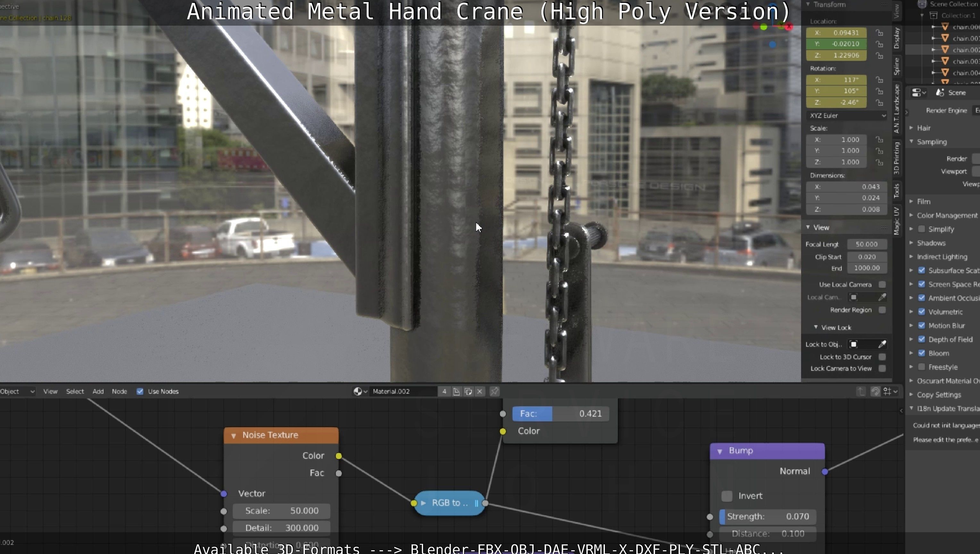Expand the Hair render section
The height and width of the screenshot is (554, 980).
[911, 128]
